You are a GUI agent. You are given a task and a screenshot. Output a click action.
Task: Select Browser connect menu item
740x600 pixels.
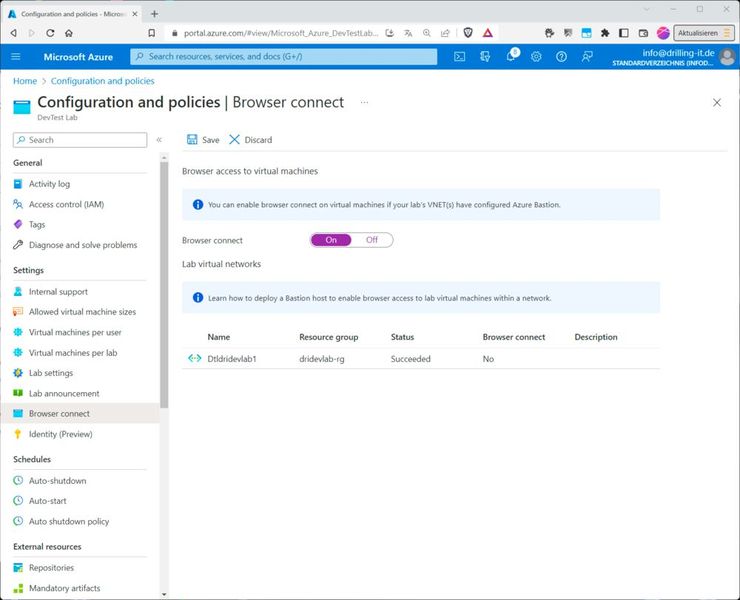pyautogui.click(x=80, y=413)
